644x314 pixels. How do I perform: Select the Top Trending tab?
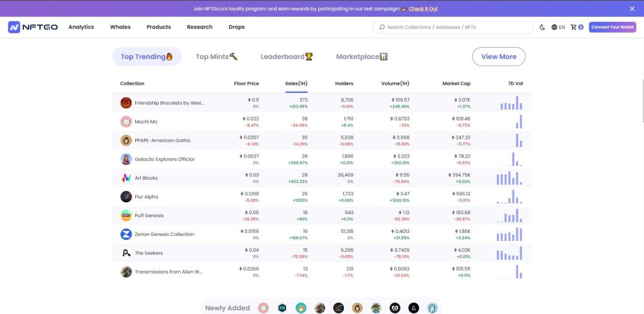point(147,57)
